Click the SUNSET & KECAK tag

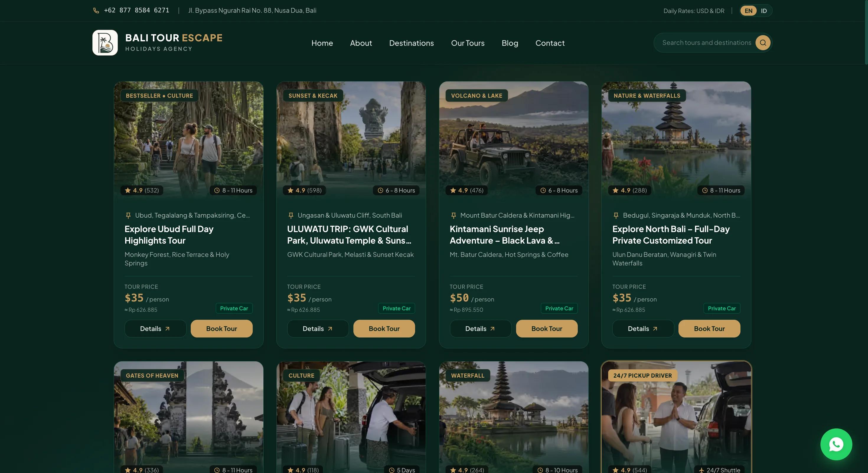(x=313, y=96)
